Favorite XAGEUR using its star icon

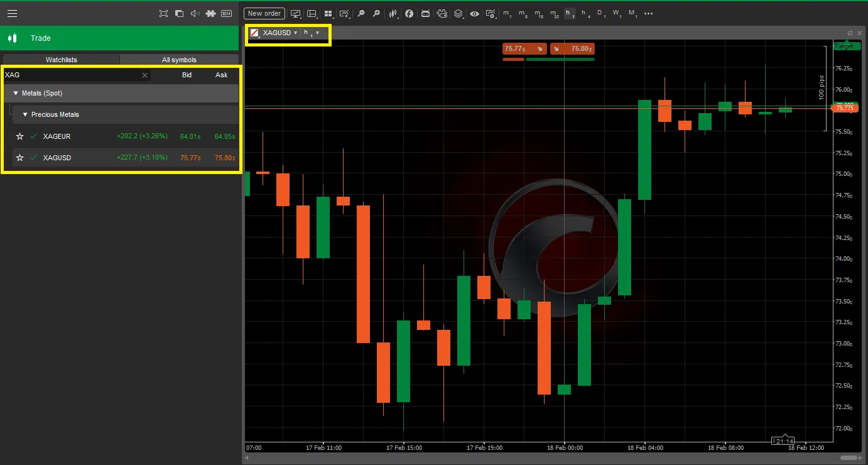tap(19, 136)
